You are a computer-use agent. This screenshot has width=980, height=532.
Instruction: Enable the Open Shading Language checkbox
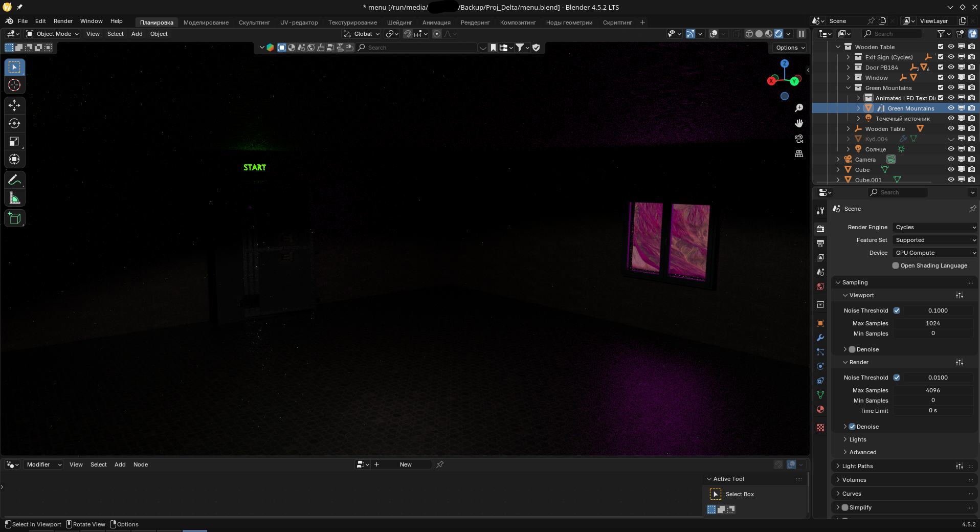point(896,265)
